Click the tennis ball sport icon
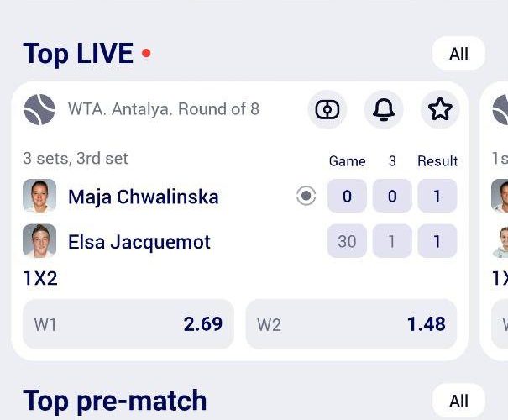Screen dimensions: 508x420 [39, 109]
